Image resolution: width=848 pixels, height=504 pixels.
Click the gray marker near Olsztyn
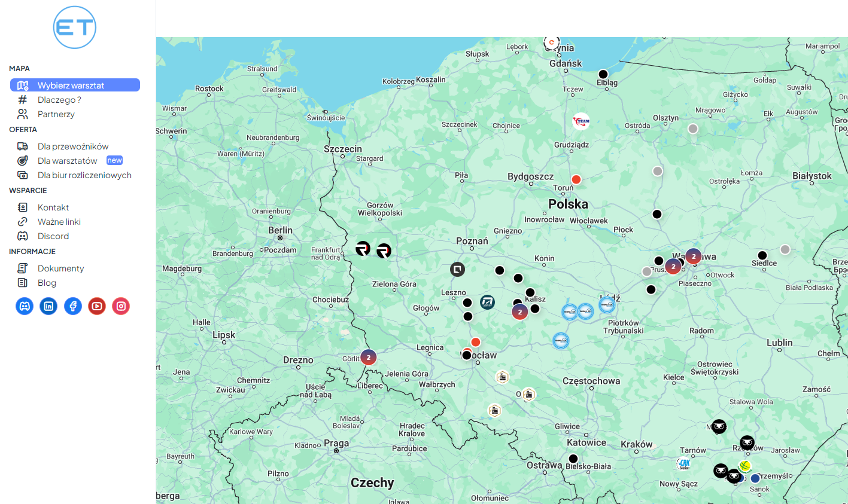tap(693, 129)
